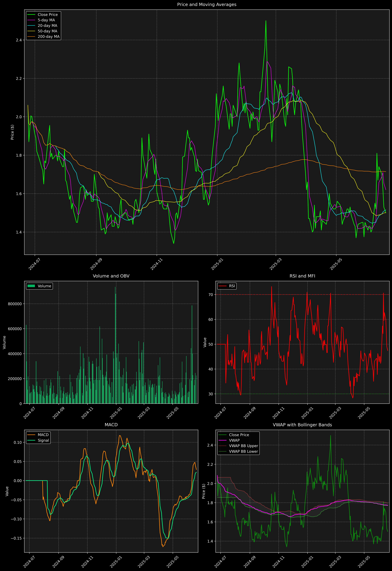The width and height of the screenshot is (392, 571).
Task: Click the −0.15 tick on the MACD chart
Action: pos(16,538)
